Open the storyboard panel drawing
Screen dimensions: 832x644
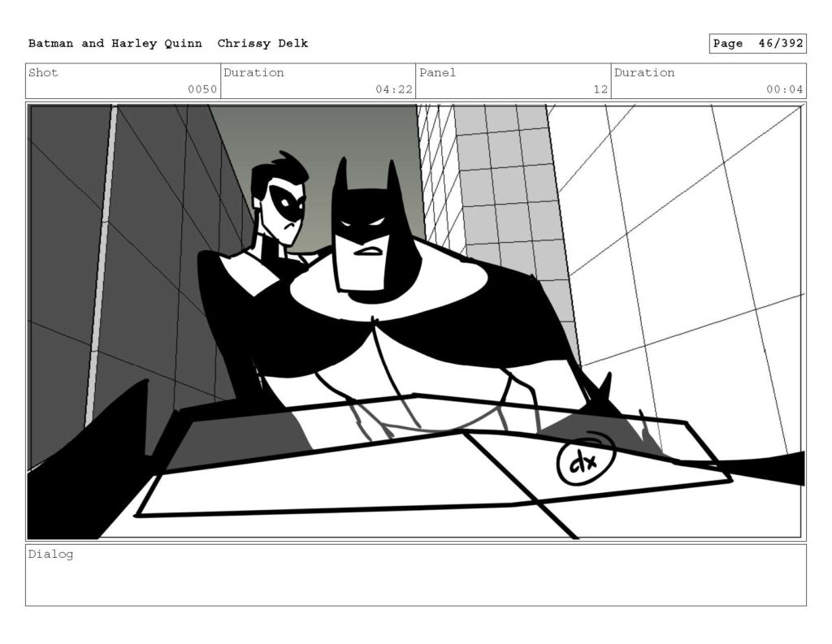click(x=416, y=322)
